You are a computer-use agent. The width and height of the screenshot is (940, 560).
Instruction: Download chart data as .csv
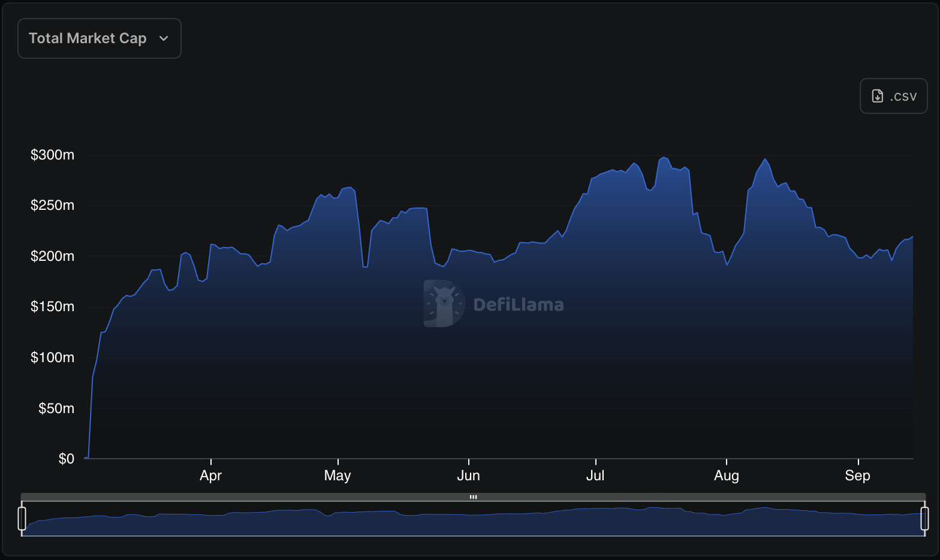click(893, 96)
